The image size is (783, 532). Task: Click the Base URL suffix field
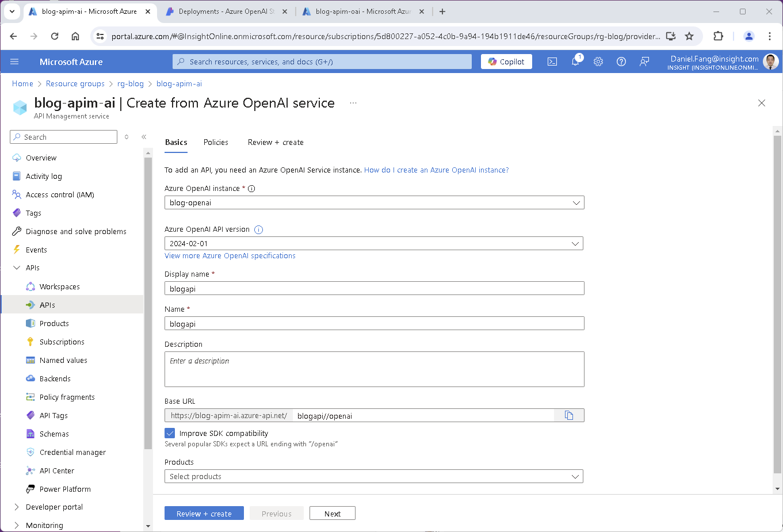tap(423, 415)
